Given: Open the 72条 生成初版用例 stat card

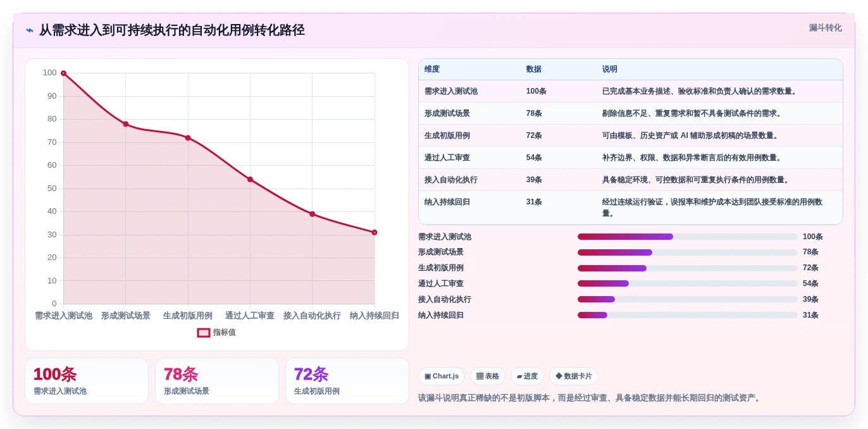Looking at the screenshot, I should point(347,381).
